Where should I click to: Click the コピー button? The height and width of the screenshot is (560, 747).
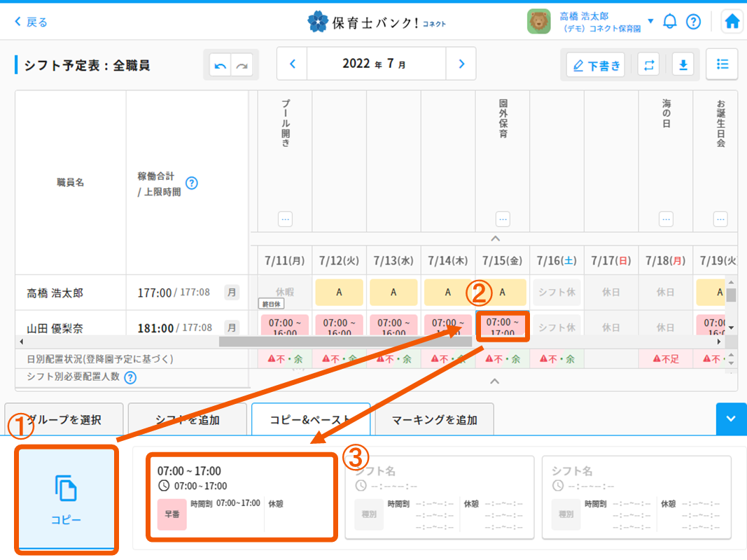click(66, 498)
